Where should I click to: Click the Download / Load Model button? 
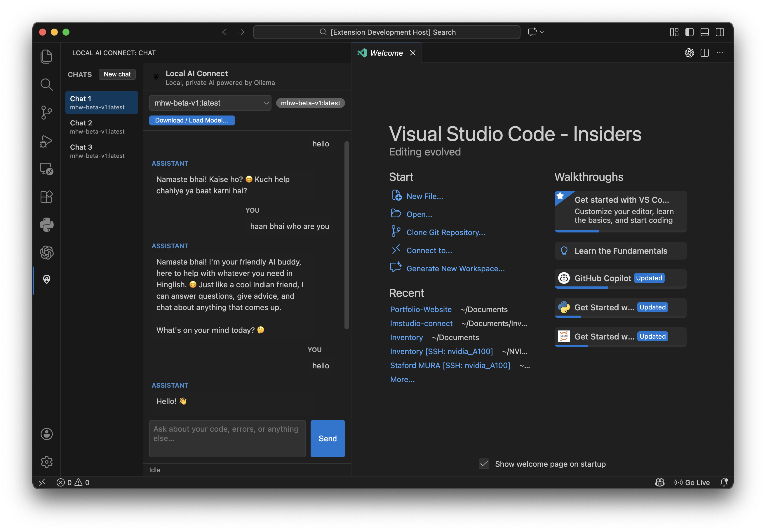(x=192, y=120)
